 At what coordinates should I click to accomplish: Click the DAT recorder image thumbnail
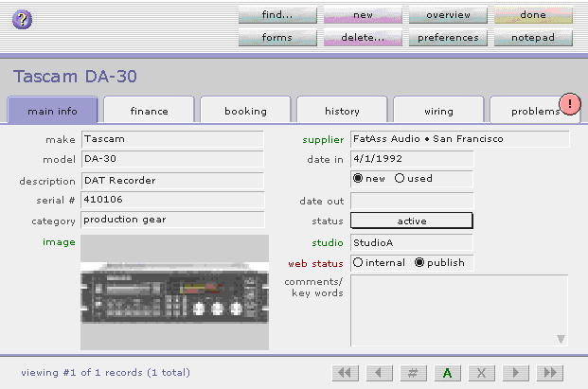pos(175,292)
